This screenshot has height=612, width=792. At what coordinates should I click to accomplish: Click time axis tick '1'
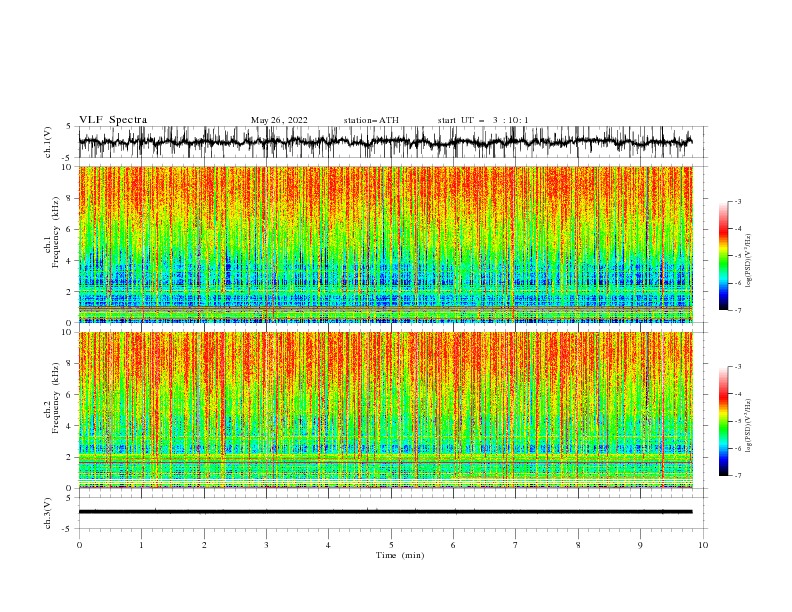coord(142,545)
